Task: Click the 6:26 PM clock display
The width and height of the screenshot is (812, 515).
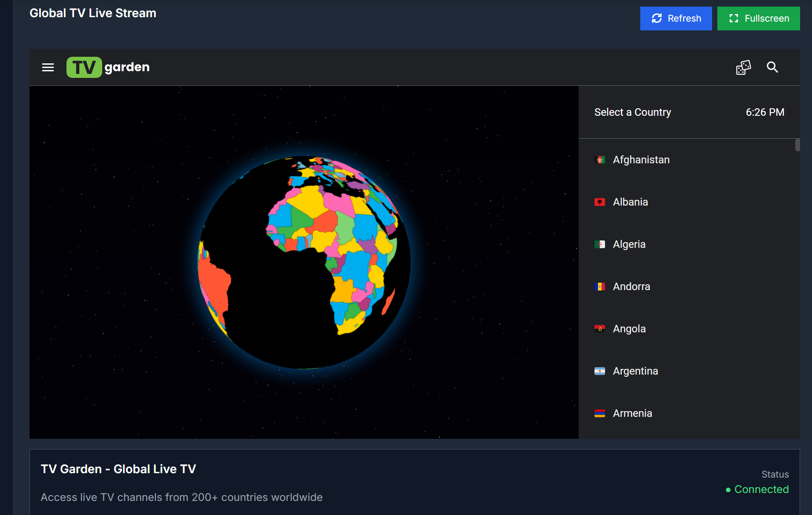Action: click(765, 112)
